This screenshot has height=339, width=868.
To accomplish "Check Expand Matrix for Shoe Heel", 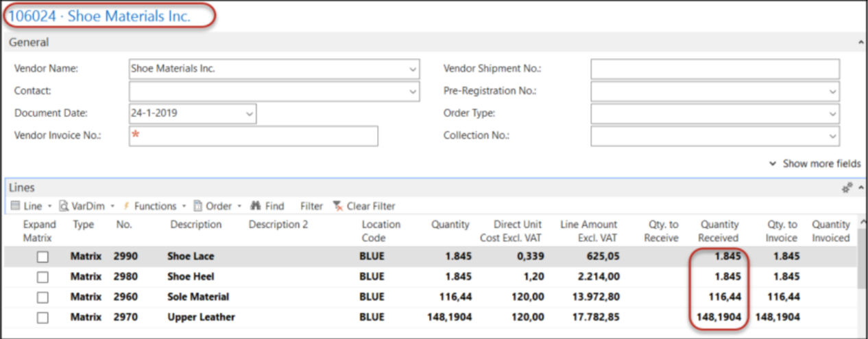I will tap(43, 277).
